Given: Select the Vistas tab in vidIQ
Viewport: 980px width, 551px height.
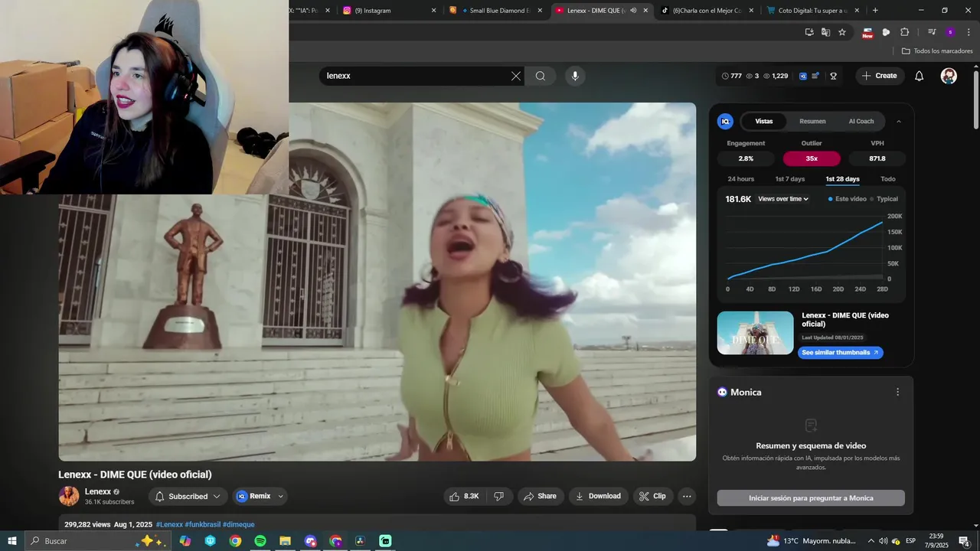Looking at the screenshot, I should coord(764,121).
